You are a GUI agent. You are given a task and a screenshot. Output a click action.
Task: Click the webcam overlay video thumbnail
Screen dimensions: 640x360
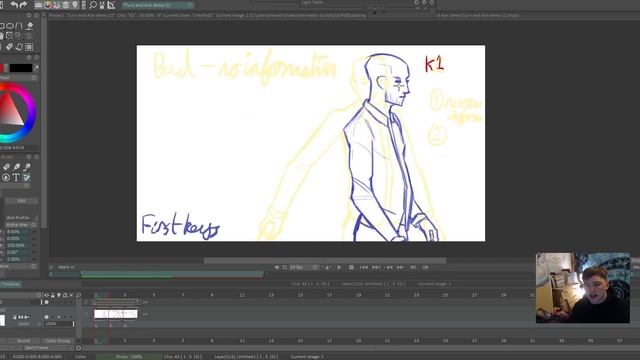point(582,288)
